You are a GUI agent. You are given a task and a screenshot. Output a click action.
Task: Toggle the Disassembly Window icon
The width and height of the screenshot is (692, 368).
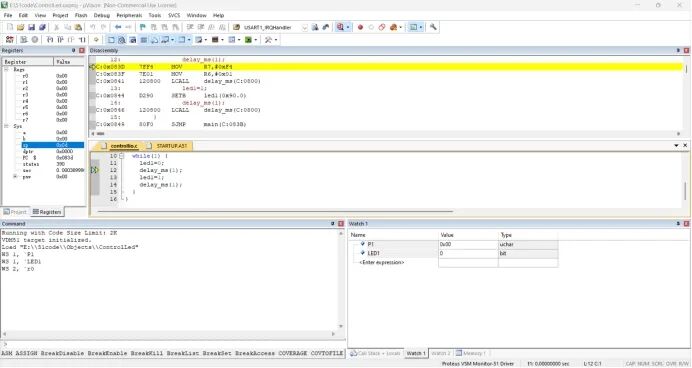122,40
